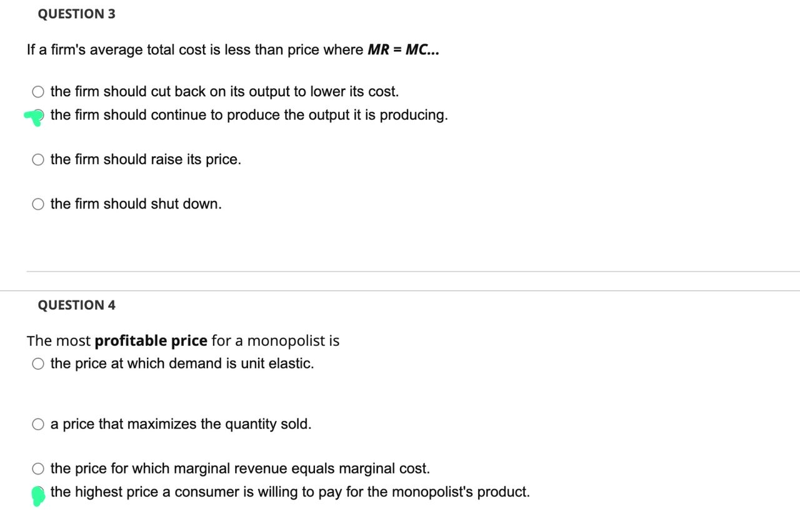800x532 pixels.
Task: Choose 'marginal revenue equals marginal cost' option
Action: (x=37, y=468)
